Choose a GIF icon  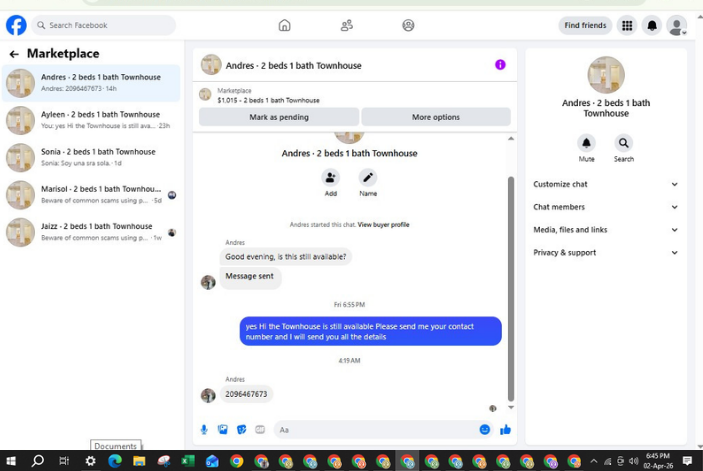tap(260, 430)
